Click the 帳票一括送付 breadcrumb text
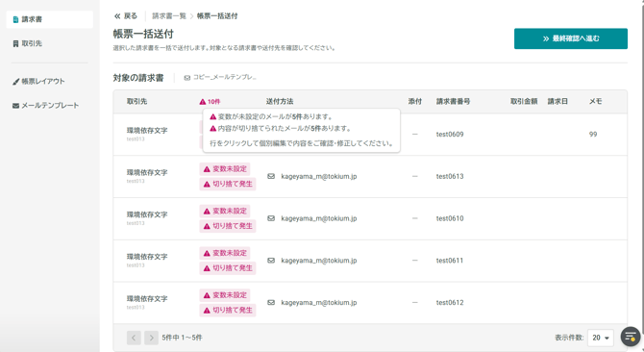The height and width of the screenshot is (352, 644). (217, 16)
